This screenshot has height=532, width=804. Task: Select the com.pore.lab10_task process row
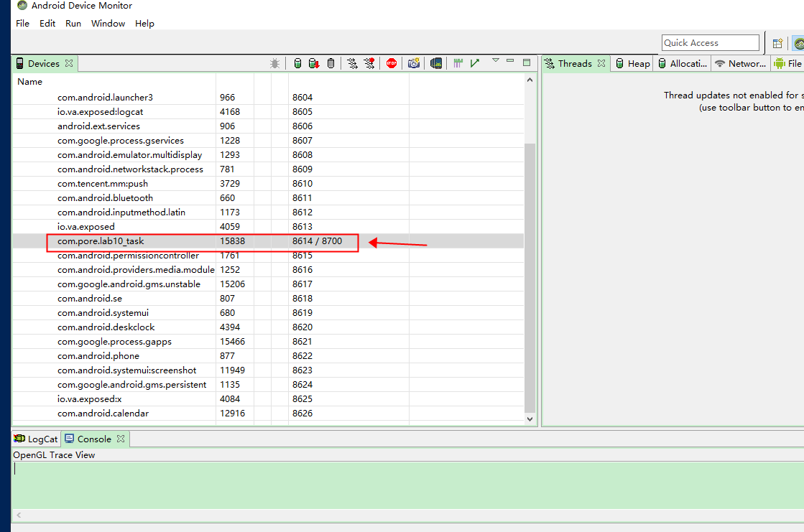point(101,241)
